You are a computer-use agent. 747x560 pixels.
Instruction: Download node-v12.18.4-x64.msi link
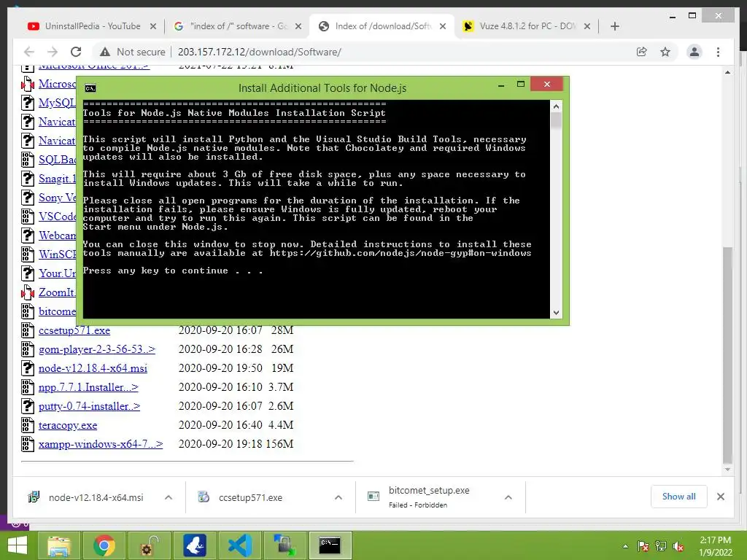point(93,368)
